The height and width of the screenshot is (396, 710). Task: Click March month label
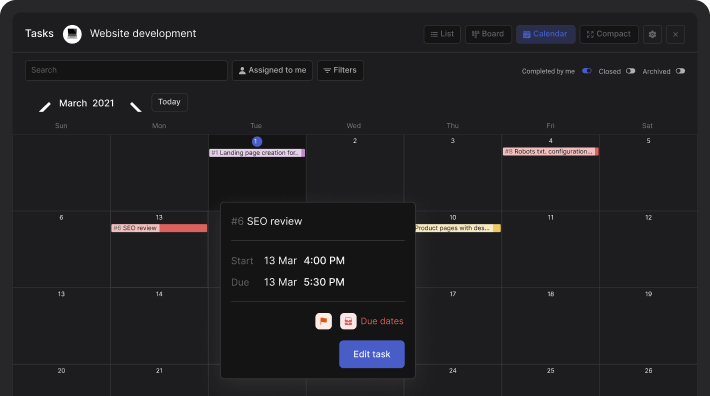[x=73, y=104]
